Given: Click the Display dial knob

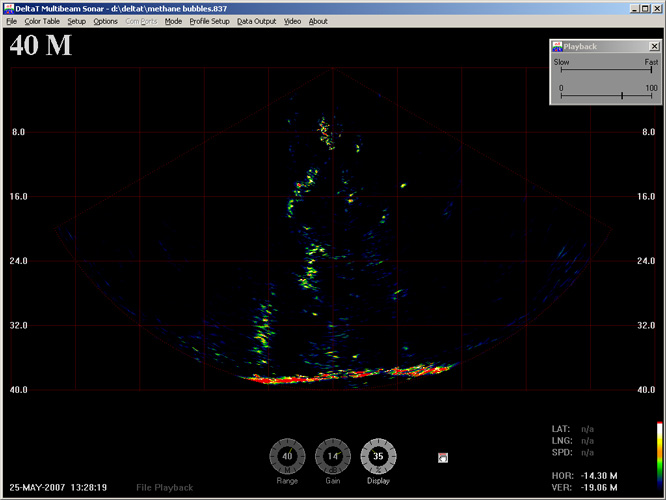Looking at the screenshot, I should click(378, 456).
